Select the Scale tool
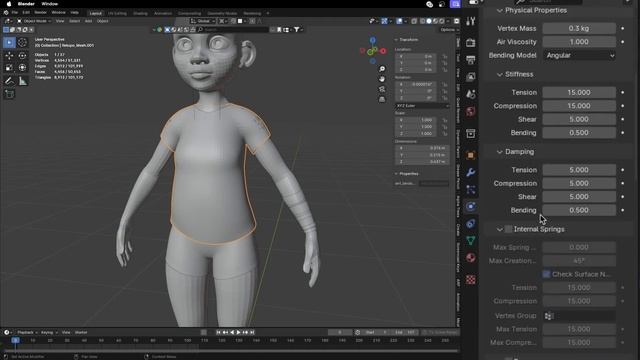This screenshot has width=640, height=360. tap(9, 68)
